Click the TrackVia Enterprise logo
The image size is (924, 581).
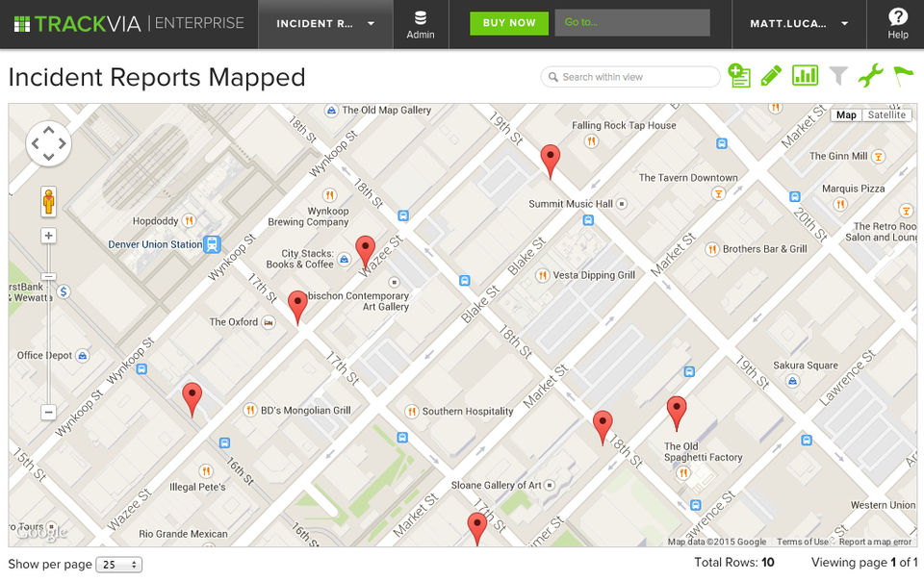point(128,23)
